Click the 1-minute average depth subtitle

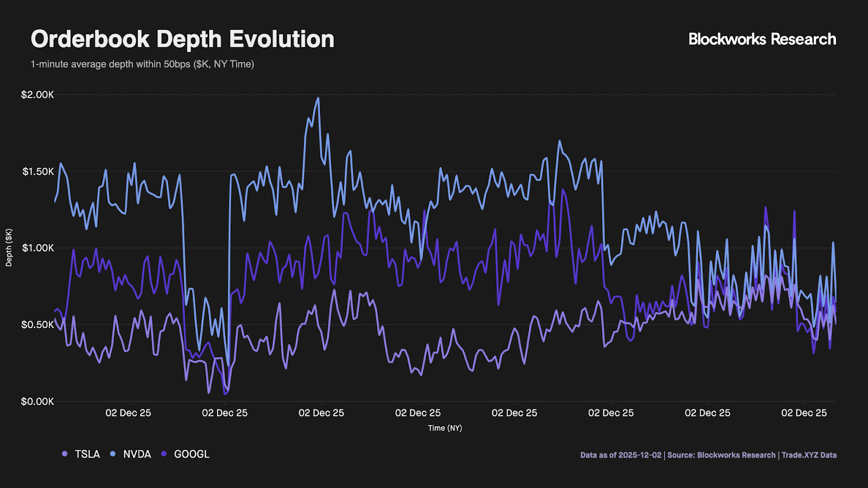click(142, 64)
